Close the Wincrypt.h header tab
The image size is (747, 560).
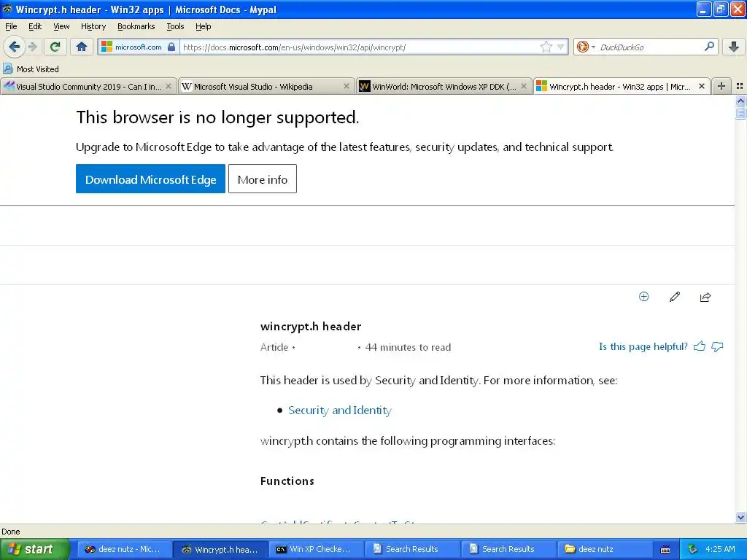[702, 86]
